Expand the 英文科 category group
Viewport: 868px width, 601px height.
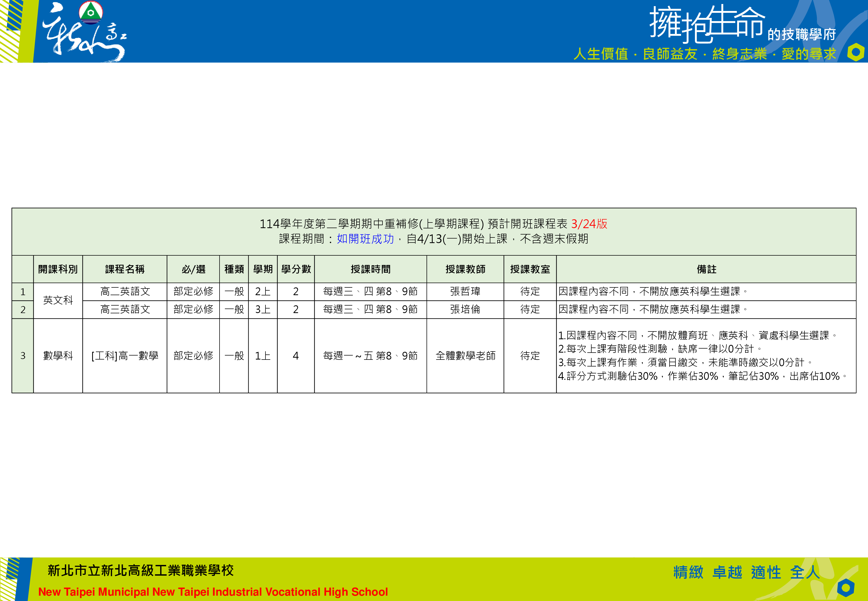click(58, 300)
